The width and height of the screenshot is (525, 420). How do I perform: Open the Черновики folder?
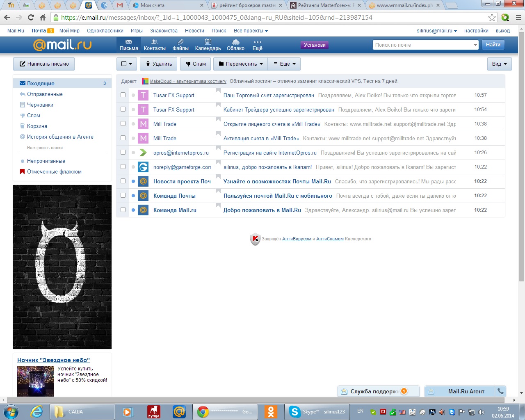tap(40, 105)
